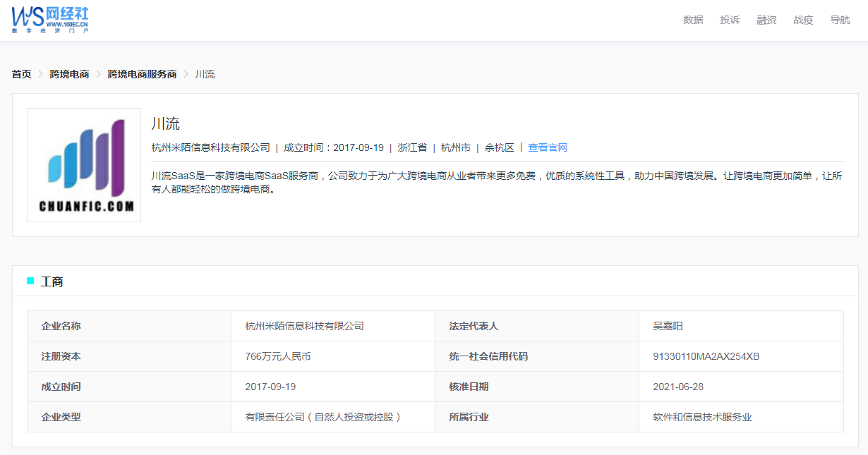Click the 法定代表人 label cell
Screen dimensions: 868x455
[x=537, y=326]
